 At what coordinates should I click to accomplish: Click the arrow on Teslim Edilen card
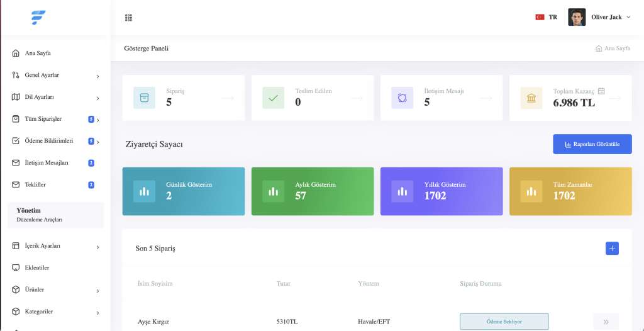pyautogui.click(x=357, y=98)
